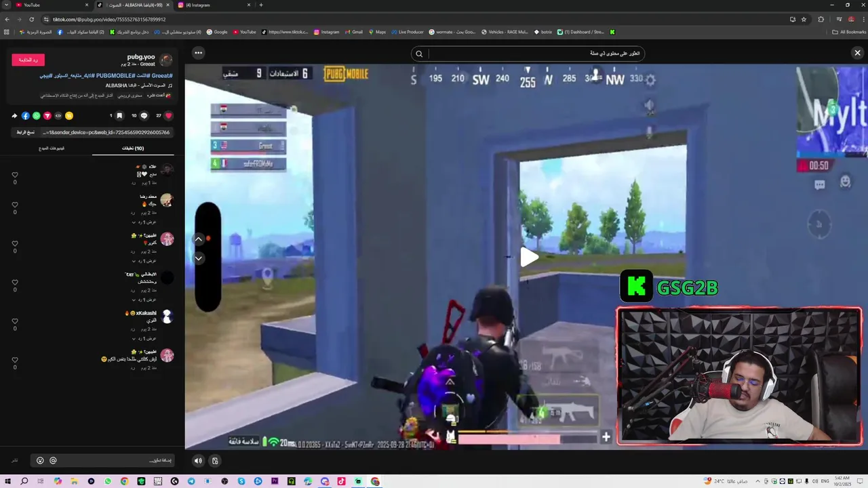Copy the video link button

tap(26, 132)
